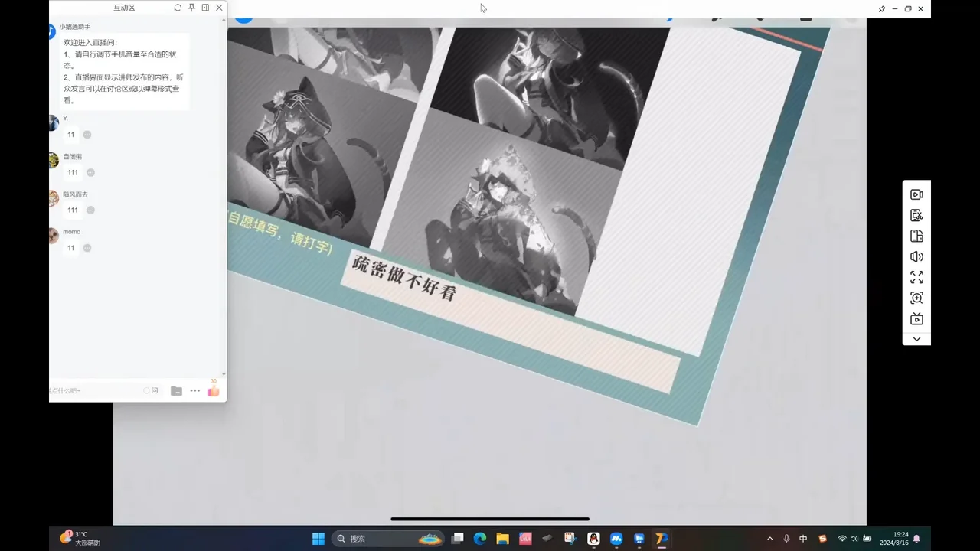Click the 疏密做不好看 text banner
The width and height of the screenshot is (980, 551).
[x=404, y=278]
